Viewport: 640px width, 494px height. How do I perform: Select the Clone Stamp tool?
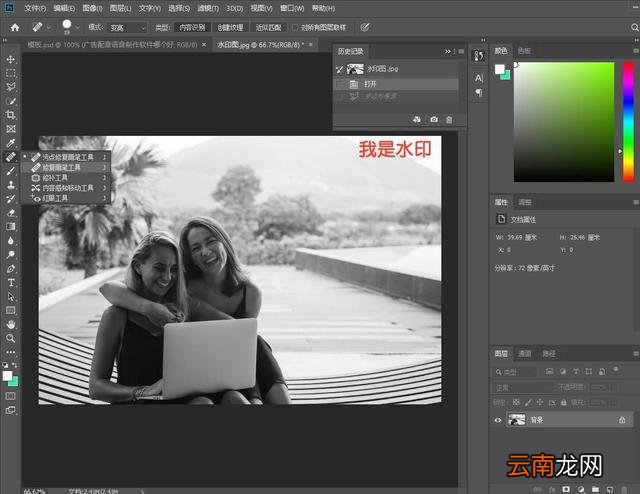(11, 185)
